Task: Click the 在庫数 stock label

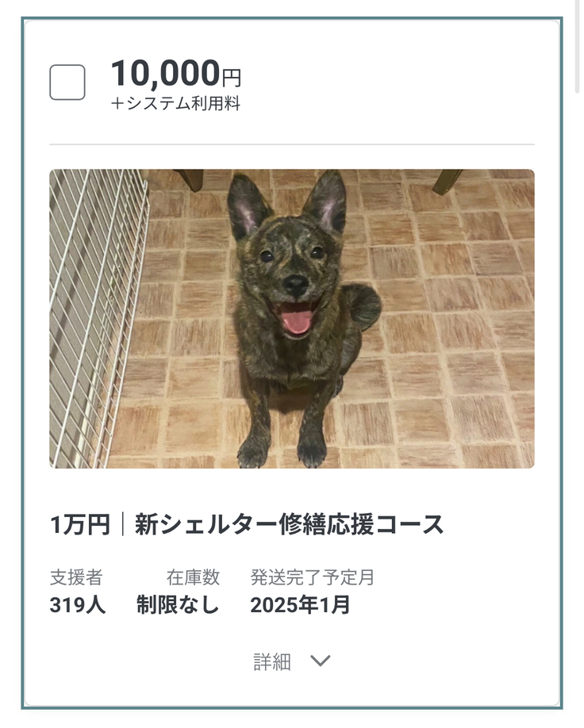Action: (x=193, y=577)
